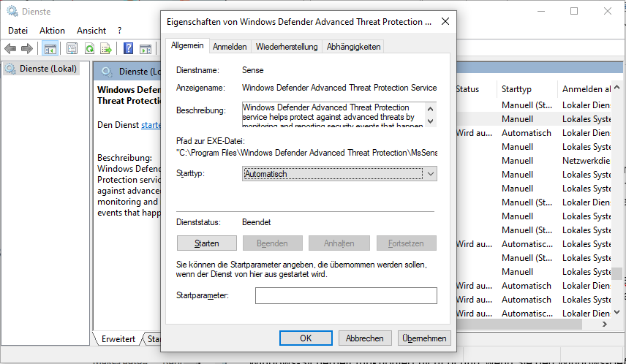Click the 'starten' link in Dienste pane
The height and width of the screenshot is (364, 626).
click(151, 125)
